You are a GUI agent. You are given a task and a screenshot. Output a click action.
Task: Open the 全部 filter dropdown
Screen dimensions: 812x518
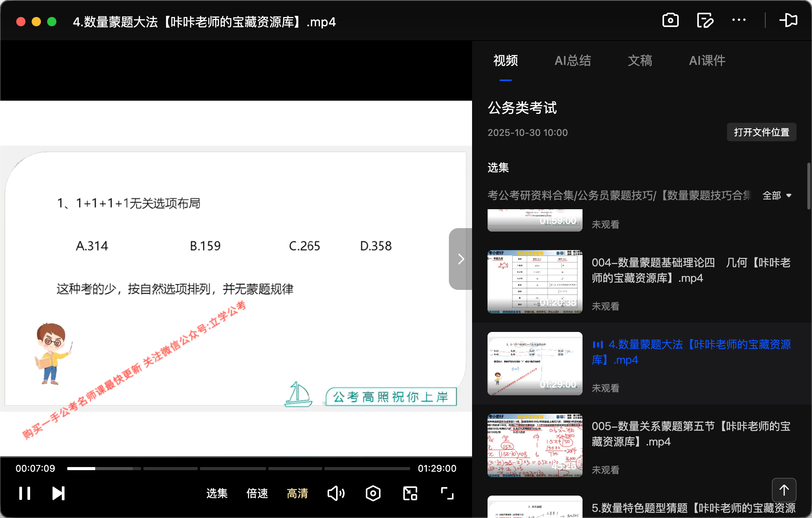pyautogui.click(x=777, y=196)
